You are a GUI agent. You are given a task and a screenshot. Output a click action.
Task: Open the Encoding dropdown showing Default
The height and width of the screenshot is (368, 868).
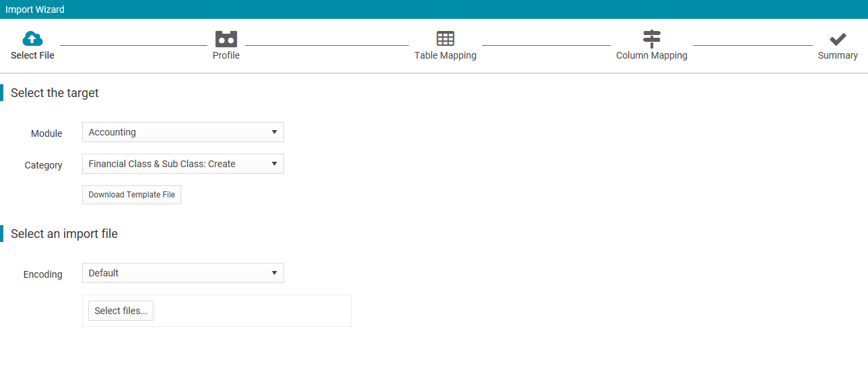pyautogui.click(x=183, y=273)
